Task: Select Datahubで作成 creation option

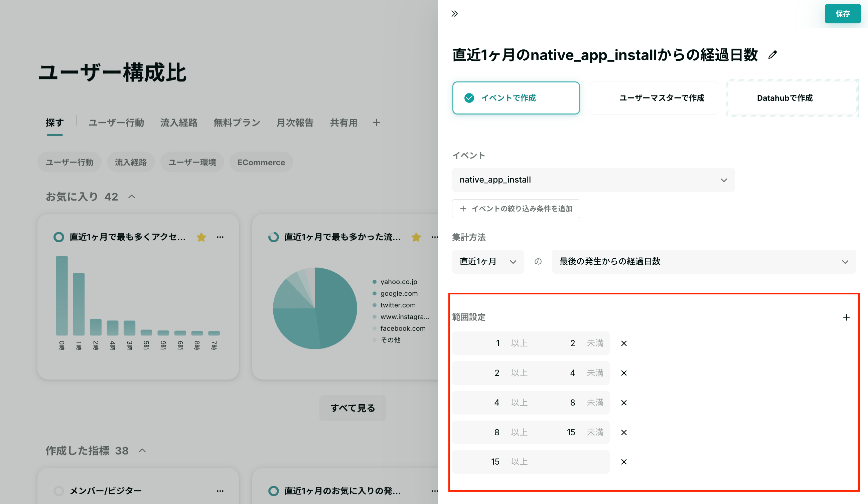Action: click(792, 98)
